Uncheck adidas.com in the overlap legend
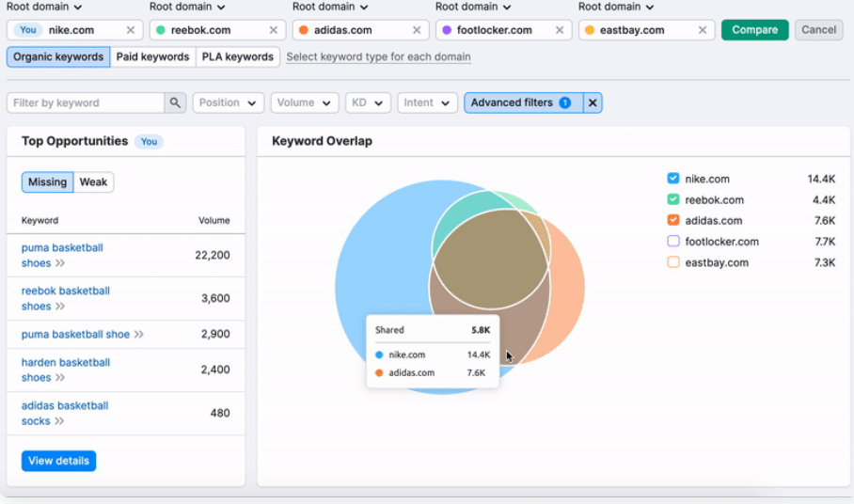This screenshot has width=854, height=504. (673, 220)
